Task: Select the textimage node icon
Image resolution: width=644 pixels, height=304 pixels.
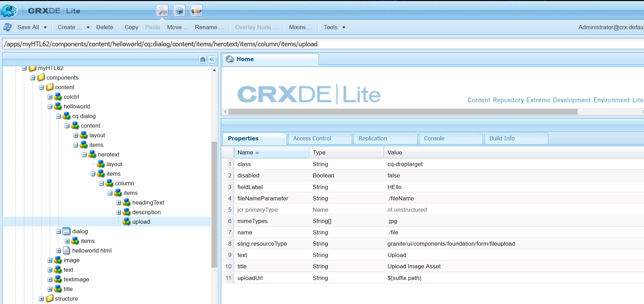Action: click(x=58, y=279)
